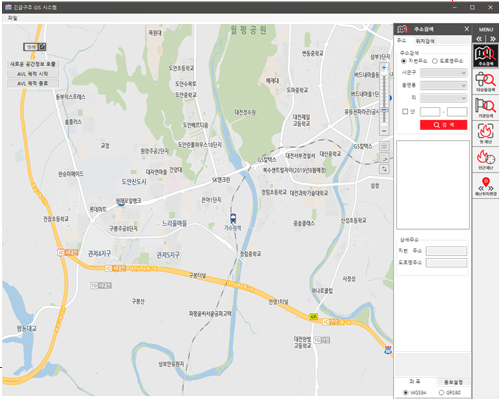Image resolution: width=499 pixels, height=399 pixels.
Task: Open the hydrant search icon in menu
Action: click(485, 82)
